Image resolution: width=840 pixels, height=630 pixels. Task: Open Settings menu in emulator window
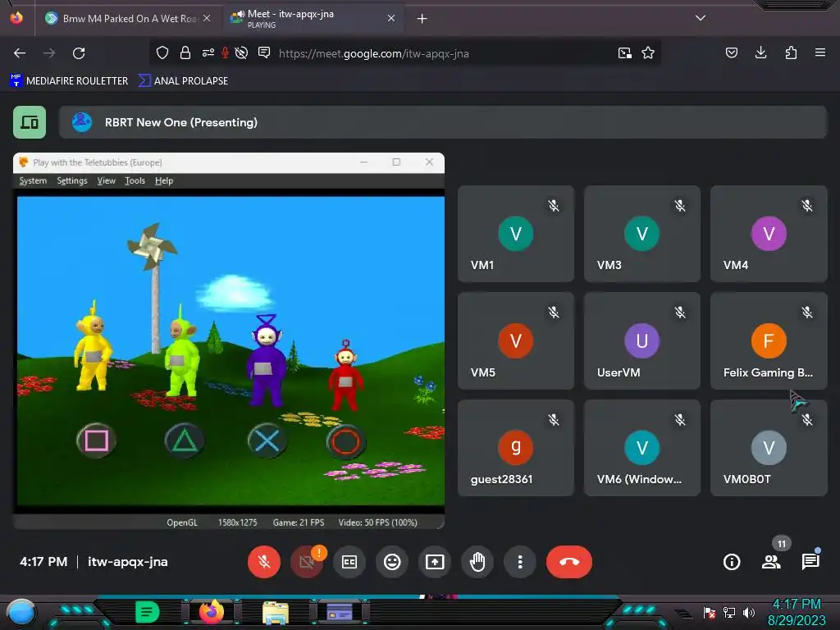(x=72, y=181)
